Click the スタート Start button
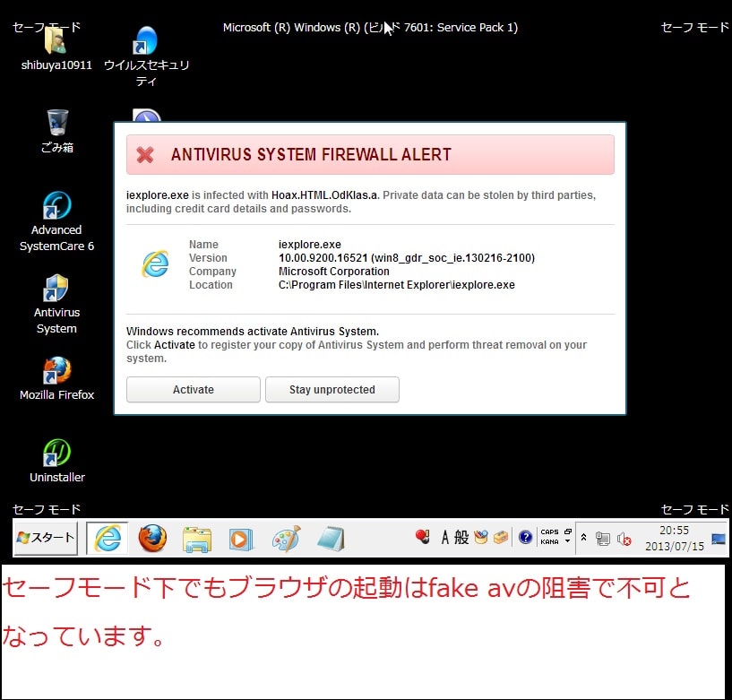732x700 pixels. tap(46, 538)
